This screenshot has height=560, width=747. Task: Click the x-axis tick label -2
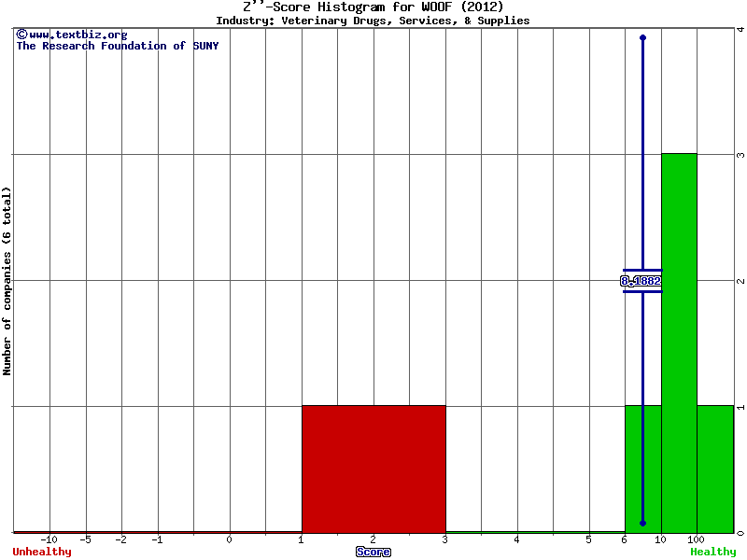[121, 539]
